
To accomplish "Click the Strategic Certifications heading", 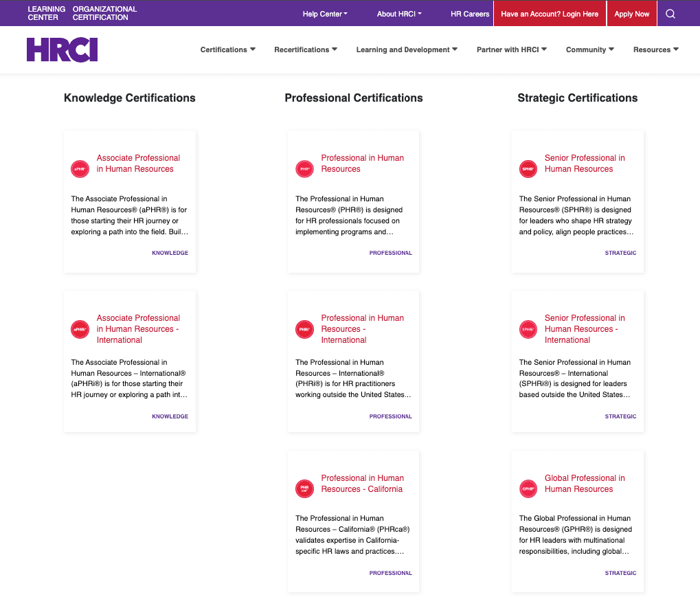I will [577, 98].
